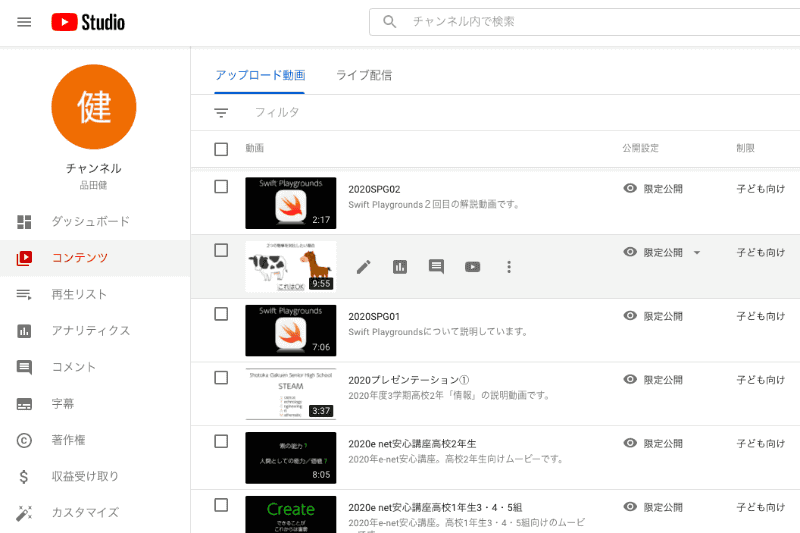Check the 2020SPG02 video checkbox
The image size is (800, 533).
[x=221, y=187]
